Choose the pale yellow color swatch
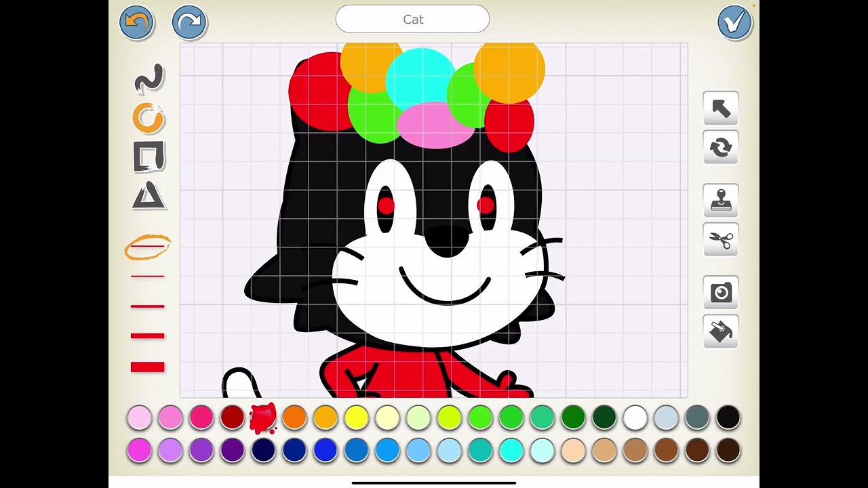Screen dimensions: 868x488 click(x=387, y=418)
